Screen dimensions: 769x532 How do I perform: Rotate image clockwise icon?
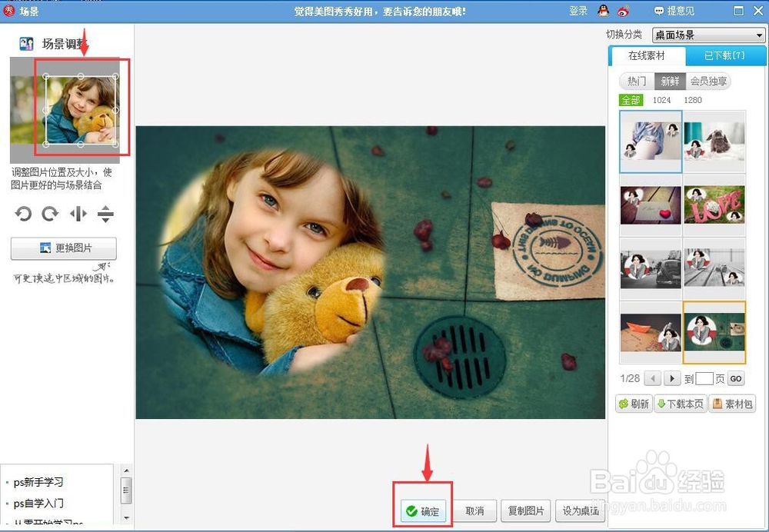(x=50, y=214)
